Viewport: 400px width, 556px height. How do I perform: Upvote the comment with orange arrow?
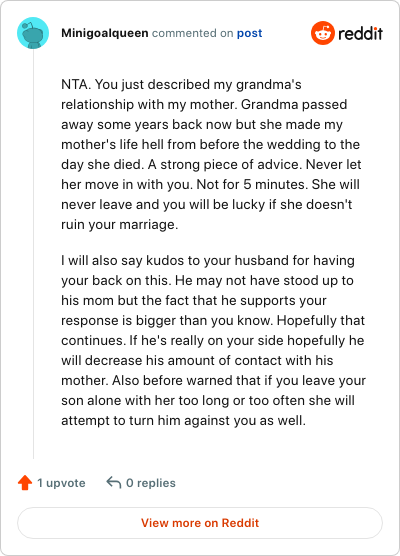tap(25, 483)
